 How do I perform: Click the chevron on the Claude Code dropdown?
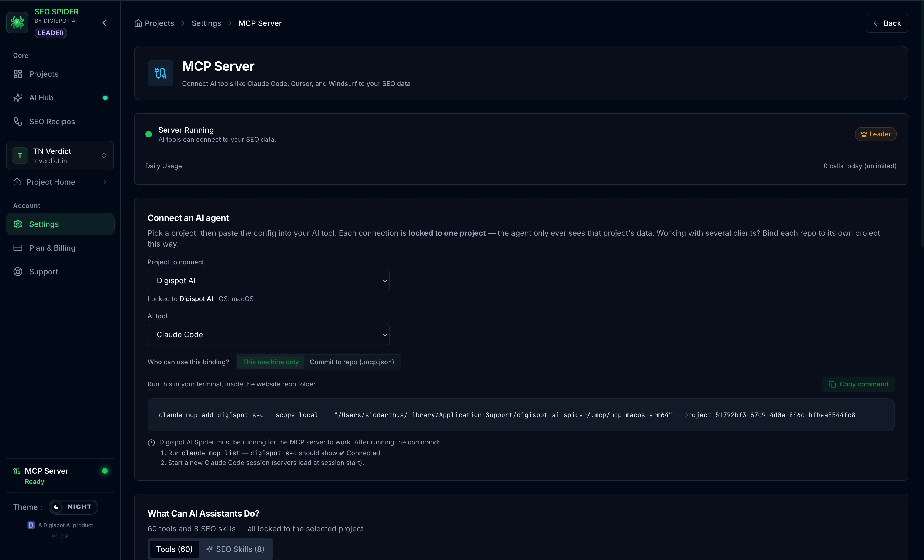pos(385,335)
